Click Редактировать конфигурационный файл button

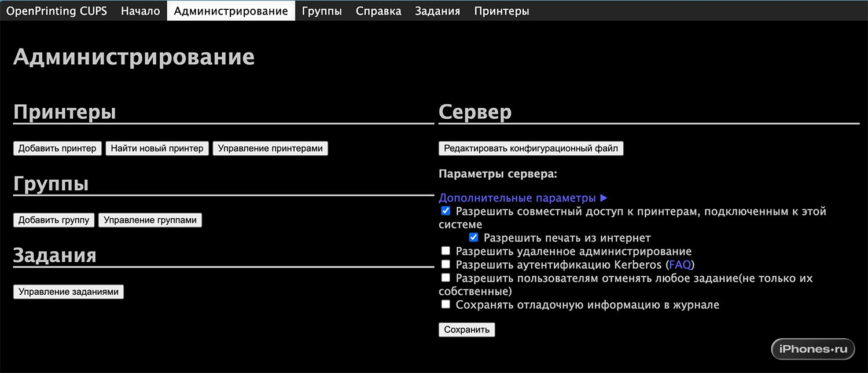(531, 148)
